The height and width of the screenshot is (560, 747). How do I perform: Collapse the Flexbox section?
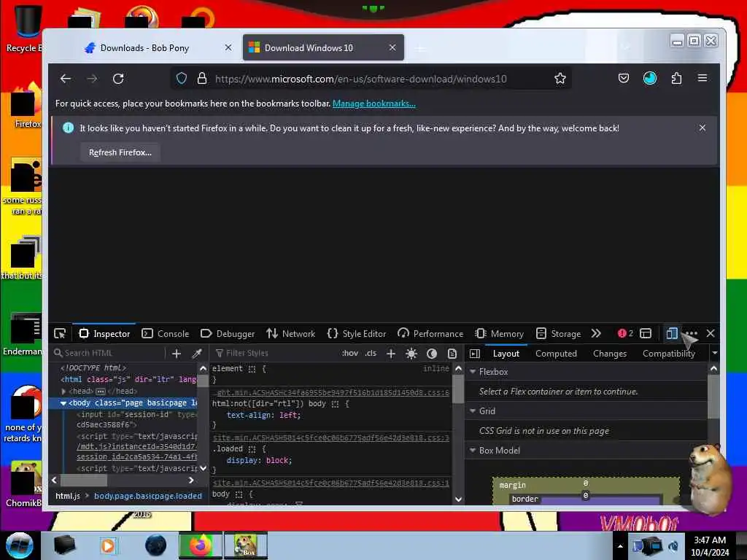473,371
